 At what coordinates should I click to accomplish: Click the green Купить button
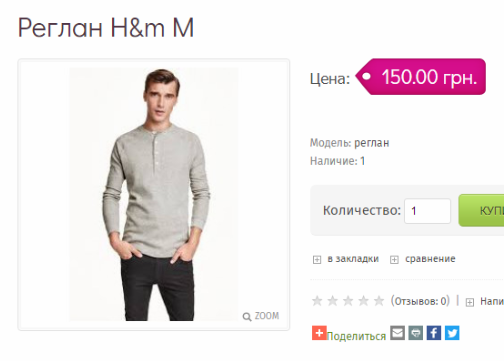(x=481, y=210)
